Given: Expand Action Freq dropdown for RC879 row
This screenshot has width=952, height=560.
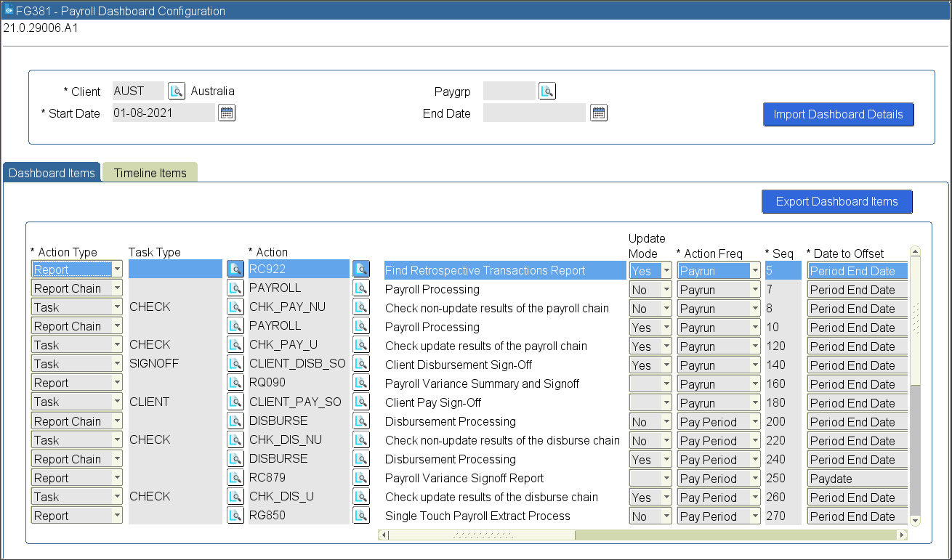Looking at the screenshot, I should pyautogui.click(x=755, y=479).
